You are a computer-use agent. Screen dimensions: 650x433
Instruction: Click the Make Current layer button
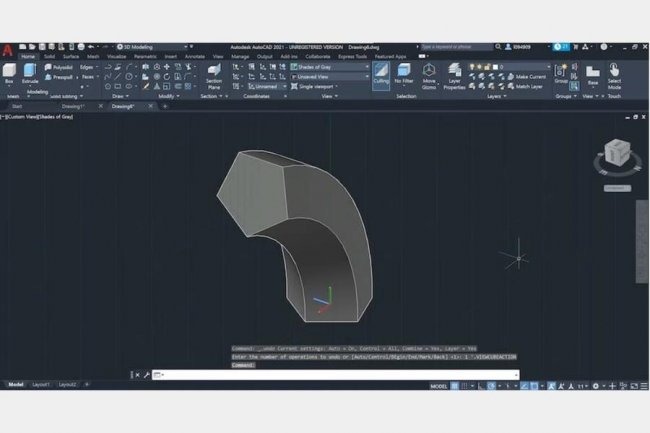(527, 77)
